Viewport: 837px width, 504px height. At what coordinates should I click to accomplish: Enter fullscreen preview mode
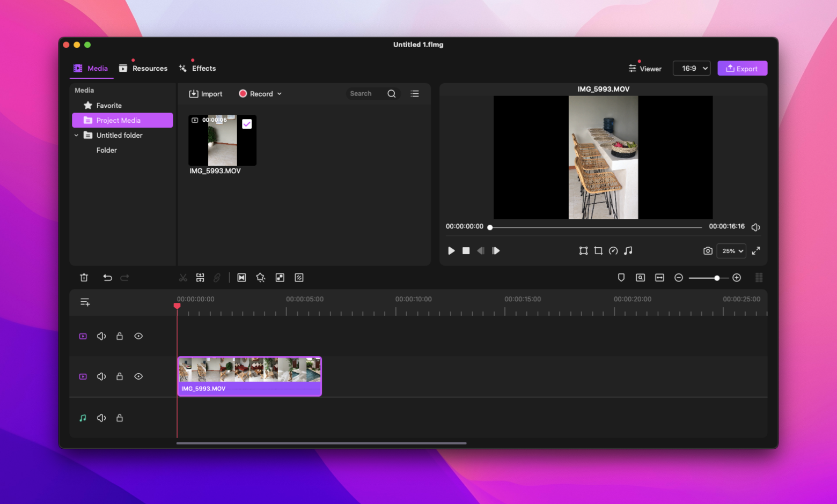[x=756, y=251]
